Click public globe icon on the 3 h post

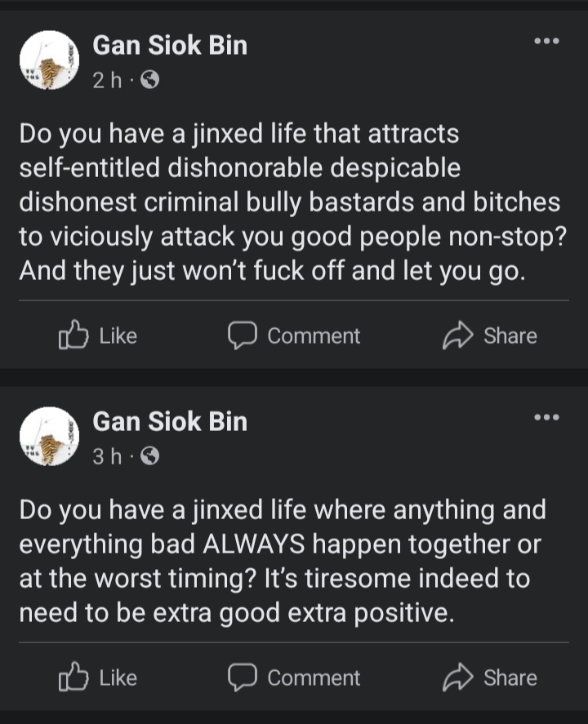pos(149,457)
